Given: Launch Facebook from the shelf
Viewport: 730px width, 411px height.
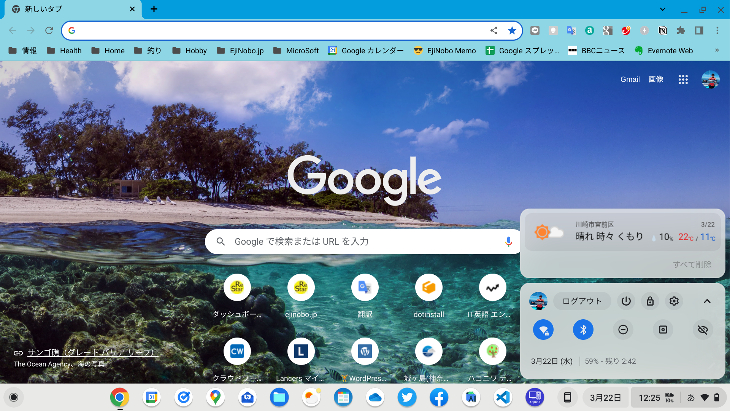Looking at the screenshot, I should pos(439,397).
